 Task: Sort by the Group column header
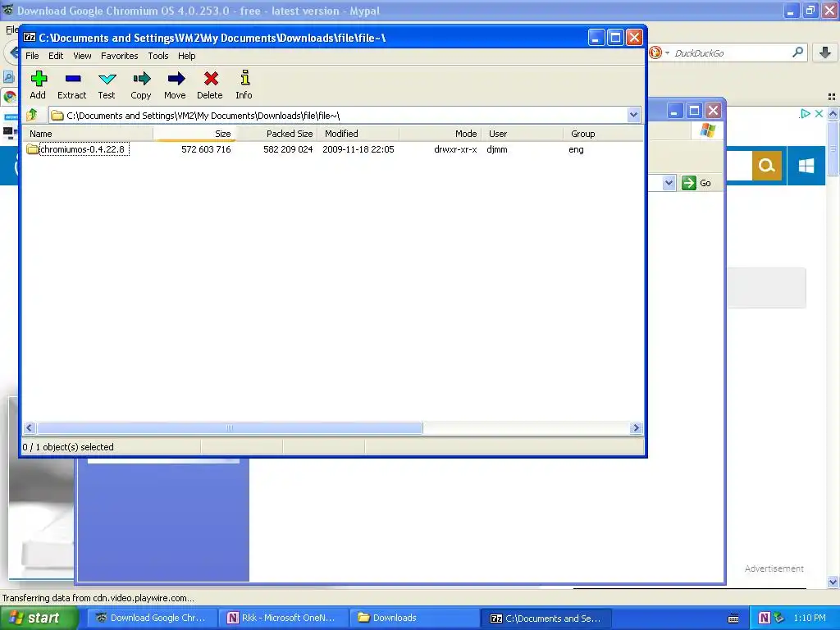604,134
